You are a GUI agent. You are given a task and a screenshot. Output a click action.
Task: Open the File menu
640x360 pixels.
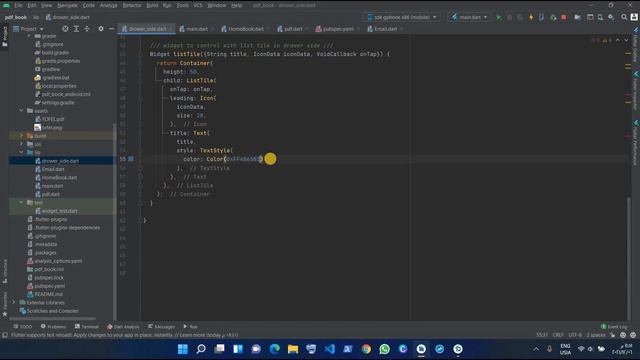[x=18, y=5]
